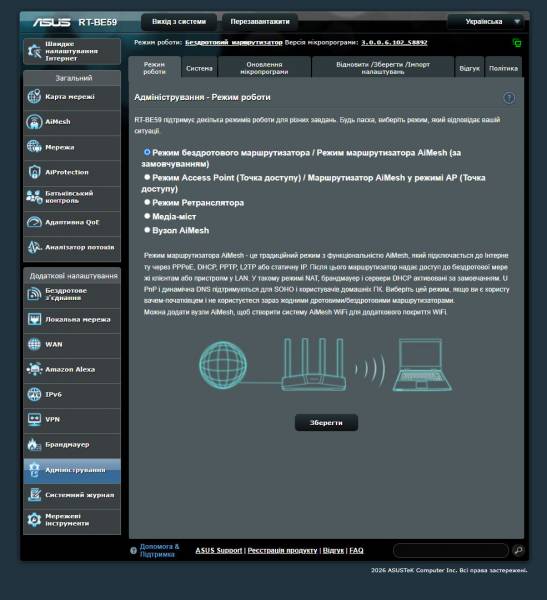Open the Мережа globe icon

pyautogui.click(x=34, y=147)
